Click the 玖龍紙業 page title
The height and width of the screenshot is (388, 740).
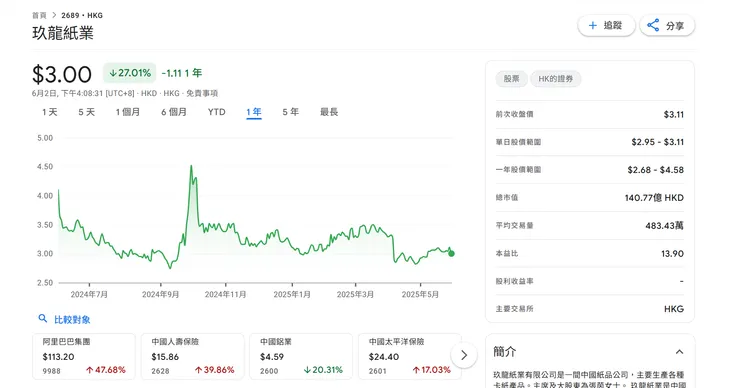pyautogui.click(x=63, y=33)
